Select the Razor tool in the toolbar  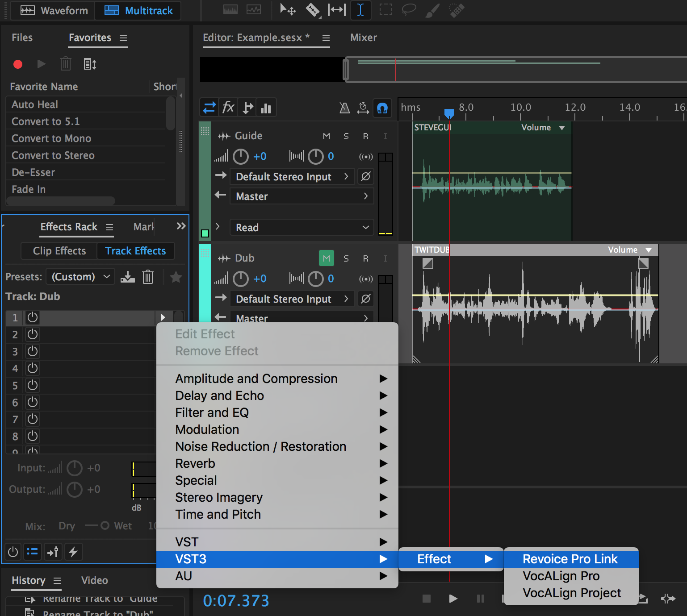pos(313,10)
